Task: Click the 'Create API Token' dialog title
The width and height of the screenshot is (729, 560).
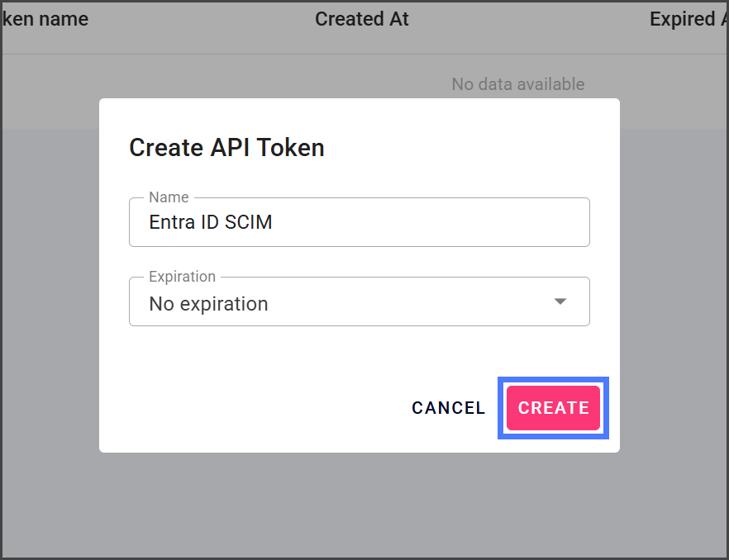Action: (226, 148)
